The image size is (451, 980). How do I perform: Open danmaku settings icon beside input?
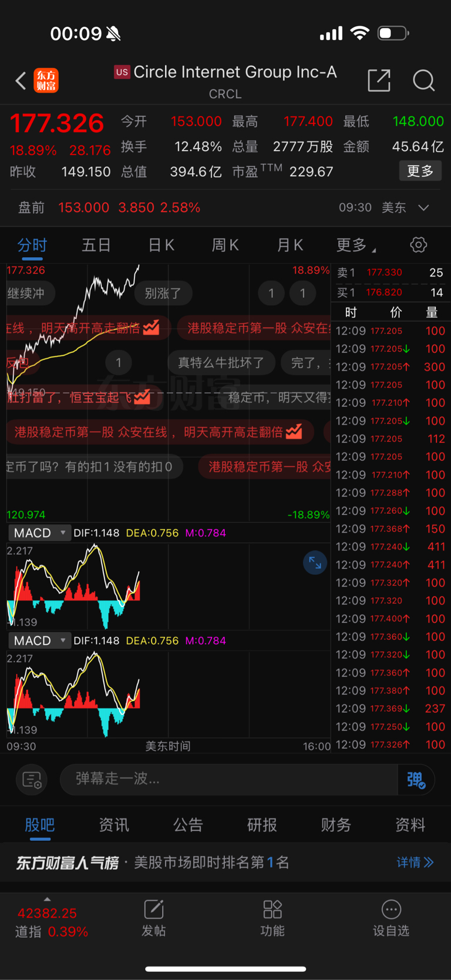point(32,780)
